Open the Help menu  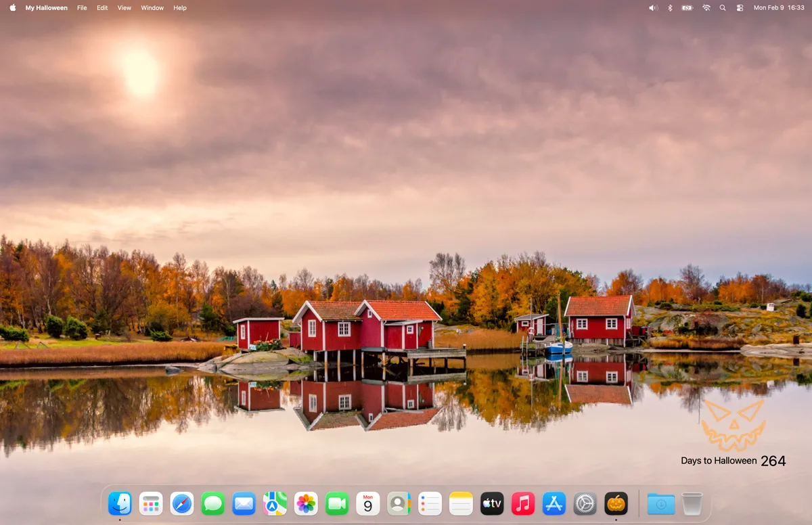point(180,8)
